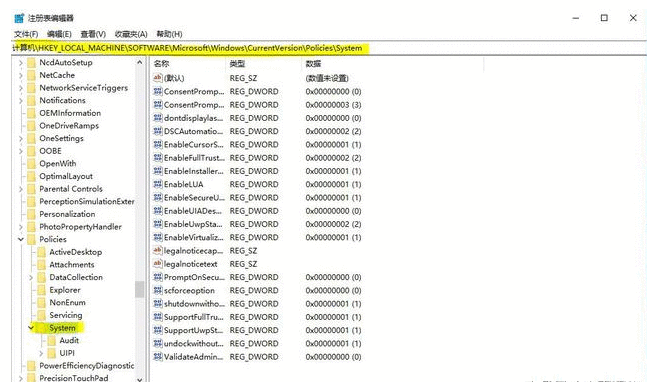The width and height of the screenshot is (647, 382).
Task: Click the scforceoption DWORD icon
Action: pyautogui.click(x=157, y=290)
